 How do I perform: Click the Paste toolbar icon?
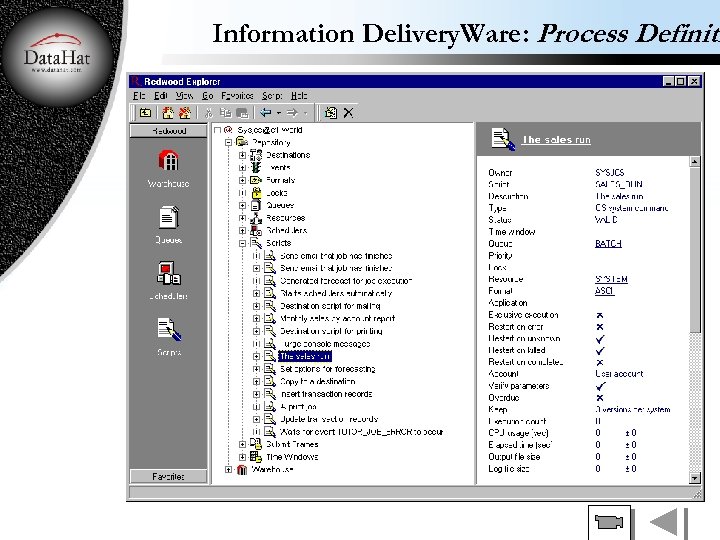pyautogui.click(x=242, y=112)
